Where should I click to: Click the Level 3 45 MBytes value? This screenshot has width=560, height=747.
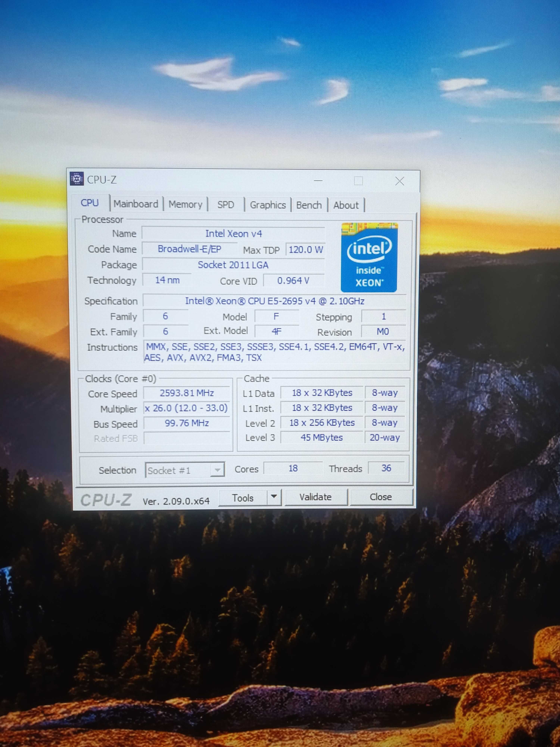(x=322, y=437)
